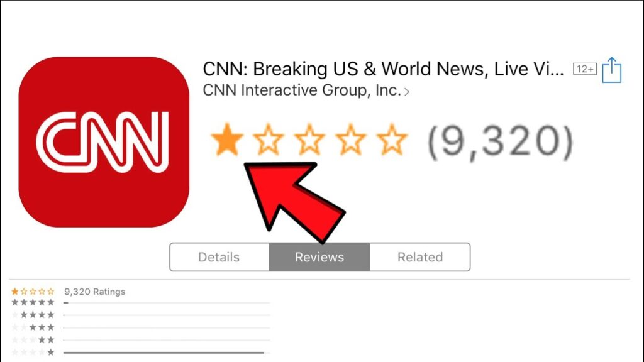Click the red CNN app icon
This screenshot has width=644, height=362.
point(104,142)
